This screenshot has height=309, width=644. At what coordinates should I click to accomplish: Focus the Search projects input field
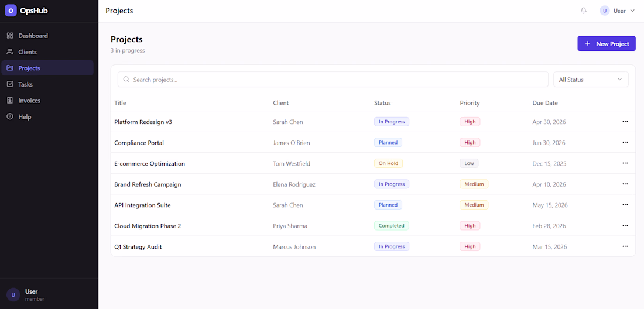tap(333, 80)
